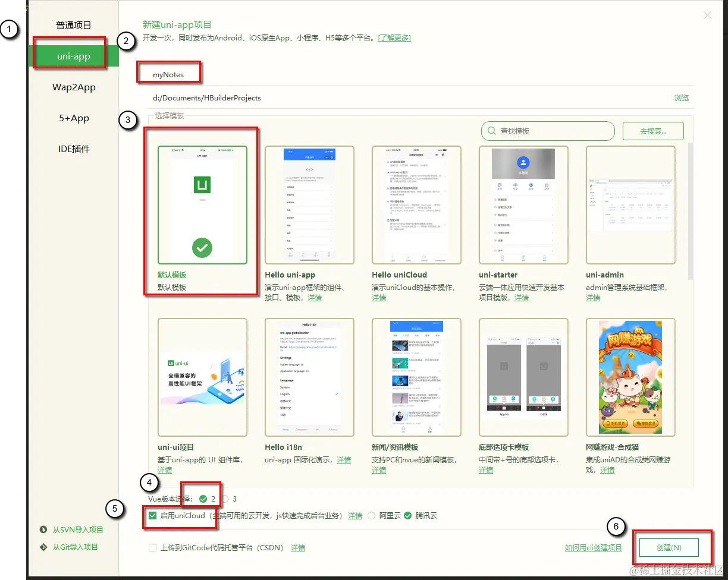Viewport: 728px width, 580px height.
Task: Select the 普通项目 project type
Action: pos(74,25)
